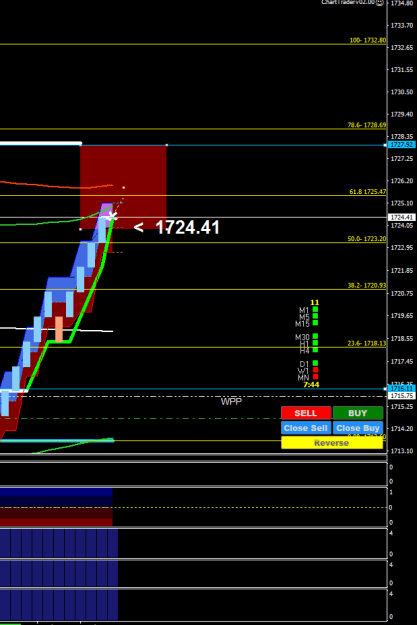Image resolution: width=417 pixels, height=625 pixels.
Task: Click the 100- 1732.80 Fibonacci label
Action: (x=368, y=40)
